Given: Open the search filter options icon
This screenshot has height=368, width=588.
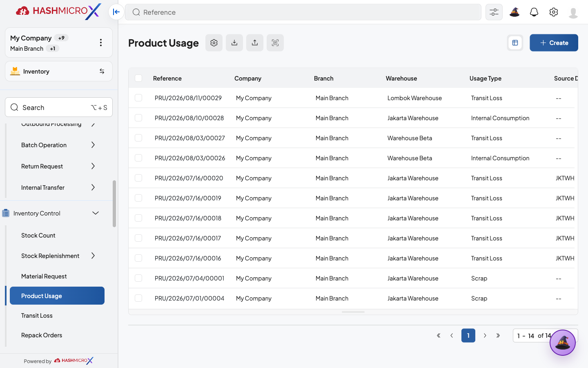Looking at the screenshot, I should click(x=494, y=12).
